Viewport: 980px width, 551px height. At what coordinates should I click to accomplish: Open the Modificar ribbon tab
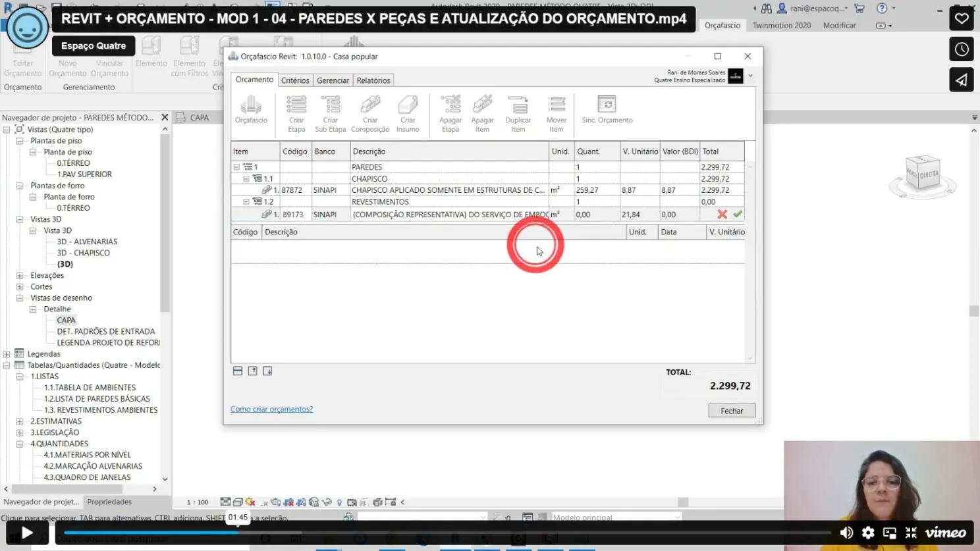click(x=840, y=26)
